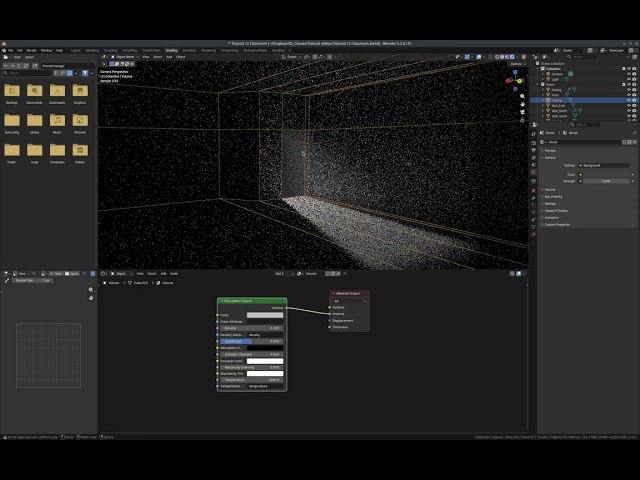Open the Render properties tab icon

[x=533, y=143]
